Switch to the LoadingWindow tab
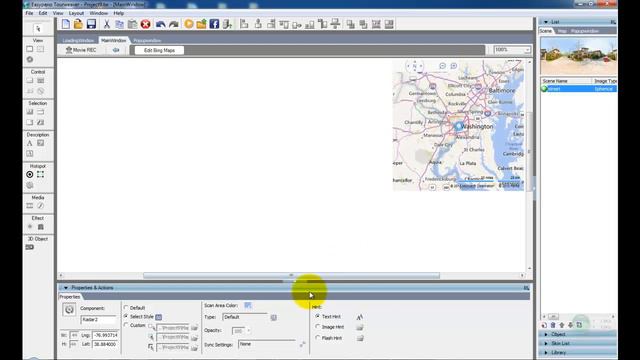 click(x=78, y=40)
